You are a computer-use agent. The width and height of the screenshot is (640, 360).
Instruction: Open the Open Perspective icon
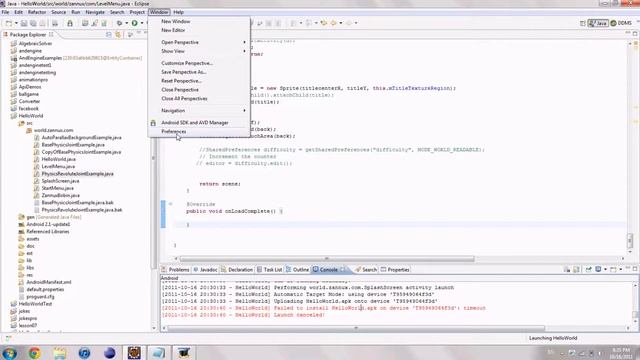583,23
